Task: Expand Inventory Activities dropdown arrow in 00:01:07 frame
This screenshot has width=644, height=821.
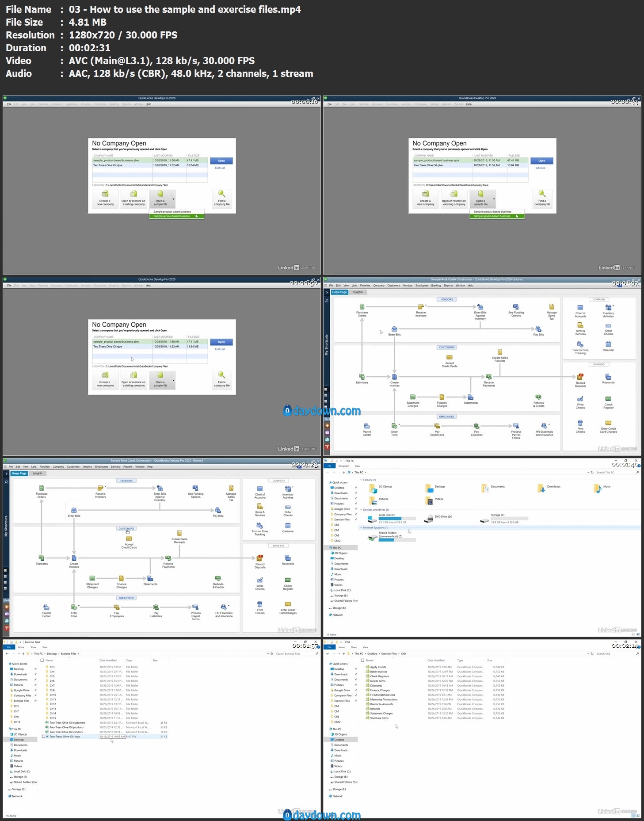Action: [x=614, y=306]
